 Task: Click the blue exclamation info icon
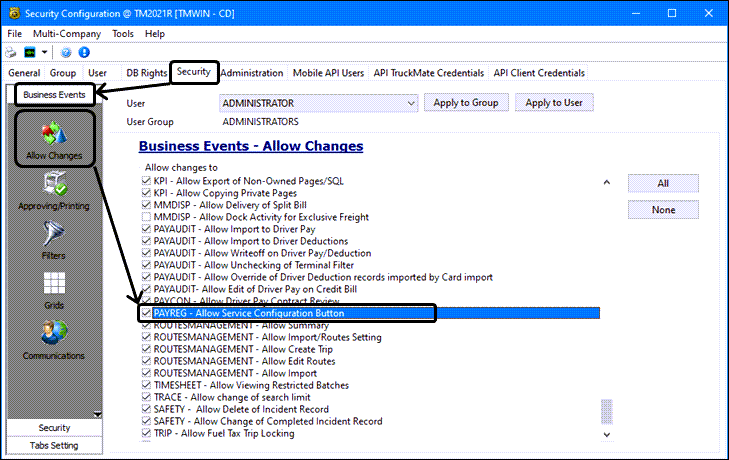click(84, 52)
